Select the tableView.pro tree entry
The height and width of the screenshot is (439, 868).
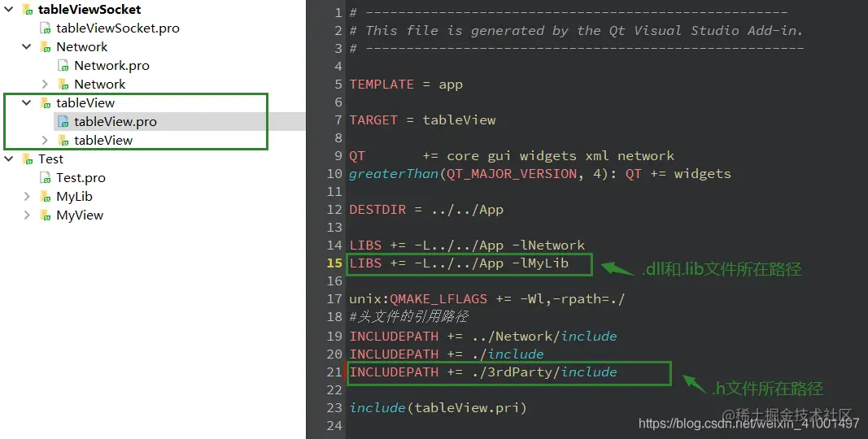tap(116, 122)
